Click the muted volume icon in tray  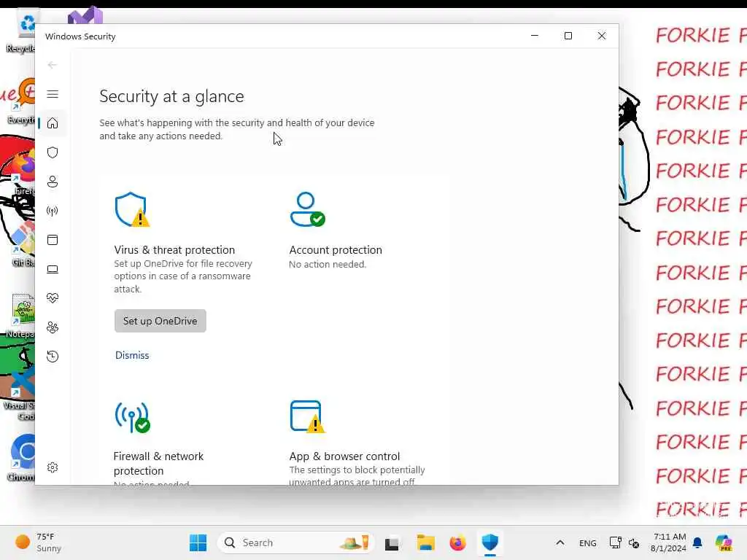pyautogui.click(x=634, y=542)
